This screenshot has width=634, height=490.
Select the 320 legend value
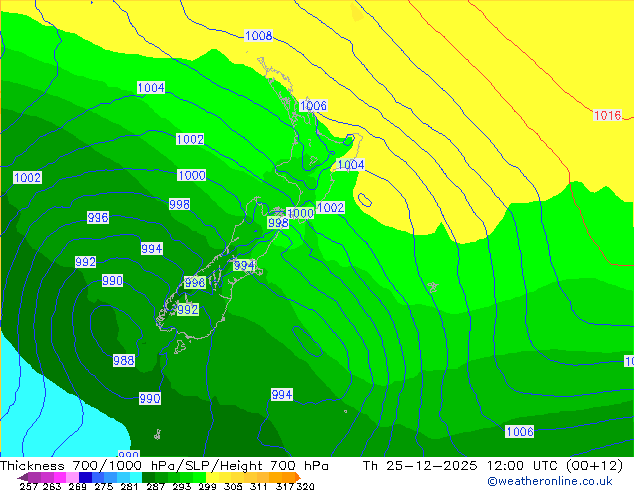pos(305,486)
